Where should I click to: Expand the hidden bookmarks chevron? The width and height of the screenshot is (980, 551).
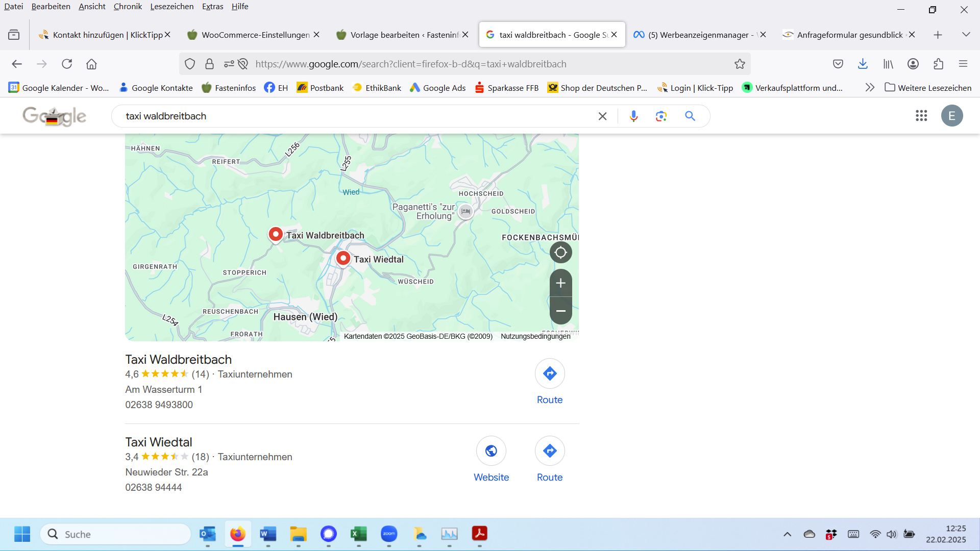(x=870, y=88)
